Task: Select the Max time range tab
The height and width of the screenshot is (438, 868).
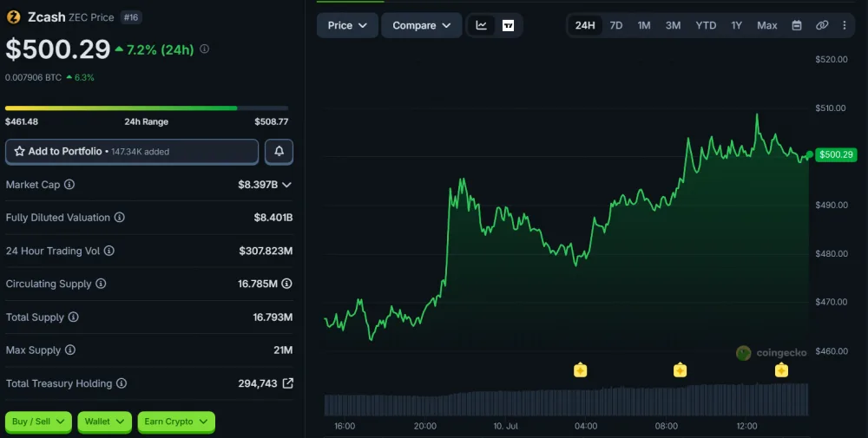Action: 767,25
